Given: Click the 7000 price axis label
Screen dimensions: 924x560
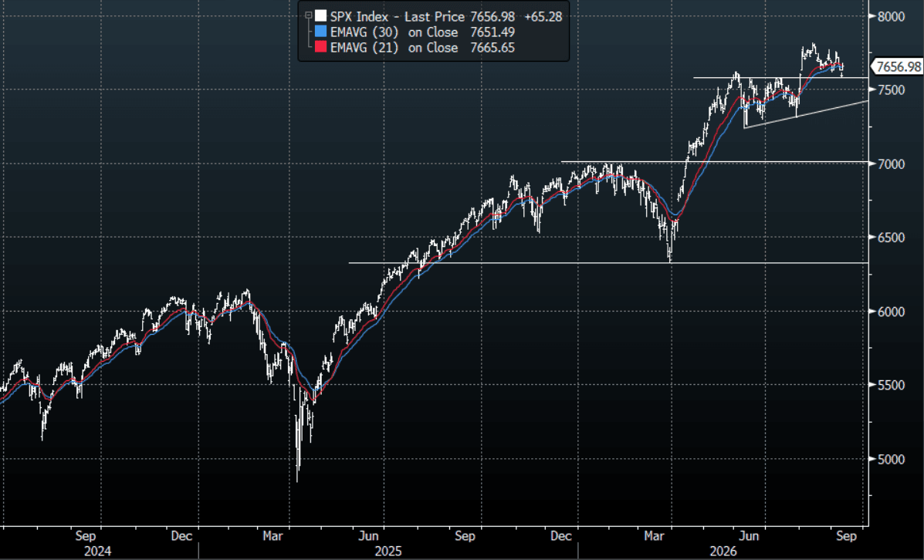Looking at the screenshot, I should click(890, 164).
